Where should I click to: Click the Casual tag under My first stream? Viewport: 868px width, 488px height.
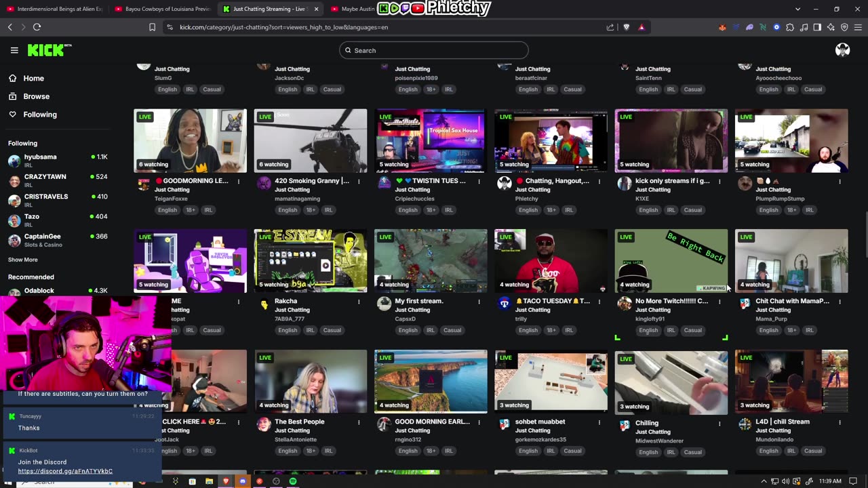[452, 330]
